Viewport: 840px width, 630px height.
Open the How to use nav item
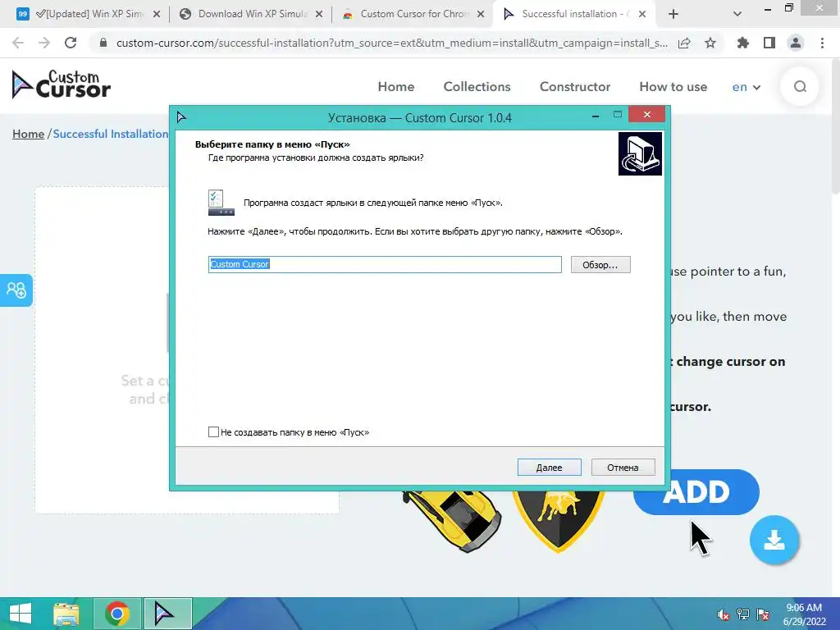[673, 87]
